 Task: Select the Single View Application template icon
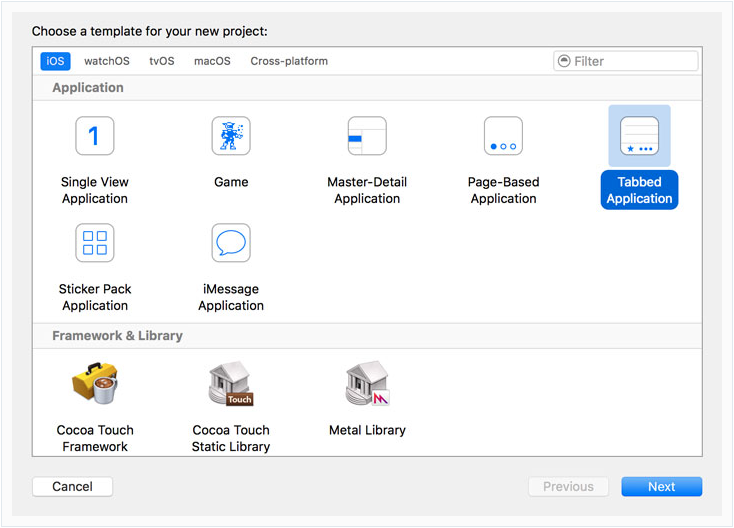pos(95,136)
